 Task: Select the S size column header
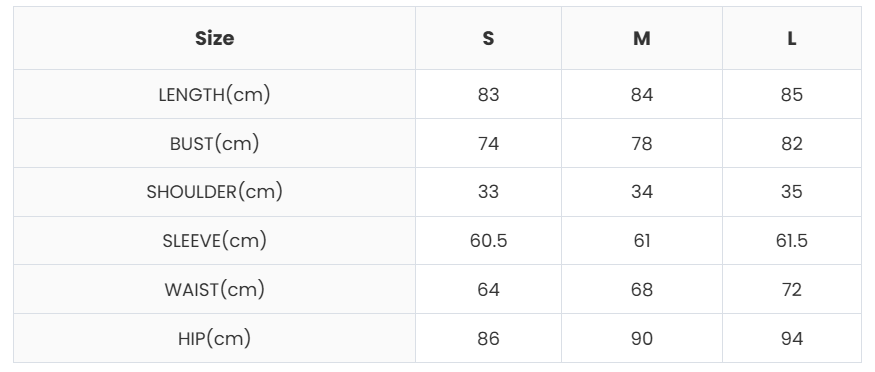click(x=488, y=38)
